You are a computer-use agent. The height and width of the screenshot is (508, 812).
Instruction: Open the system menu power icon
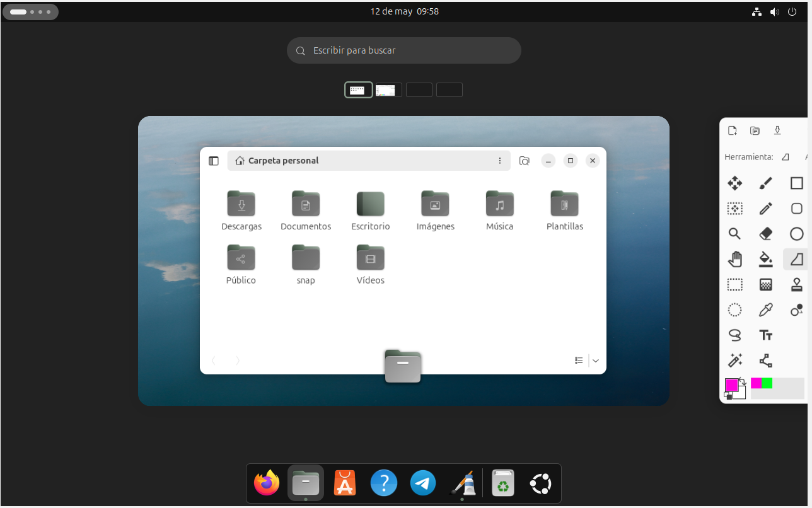click(792, 11)
